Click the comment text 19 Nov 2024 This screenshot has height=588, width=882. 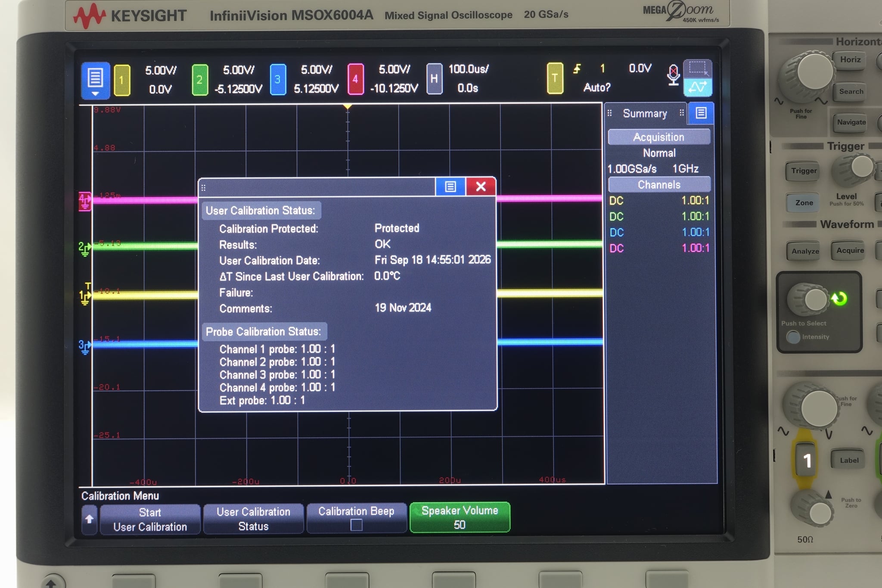click(x=403, y=308)
